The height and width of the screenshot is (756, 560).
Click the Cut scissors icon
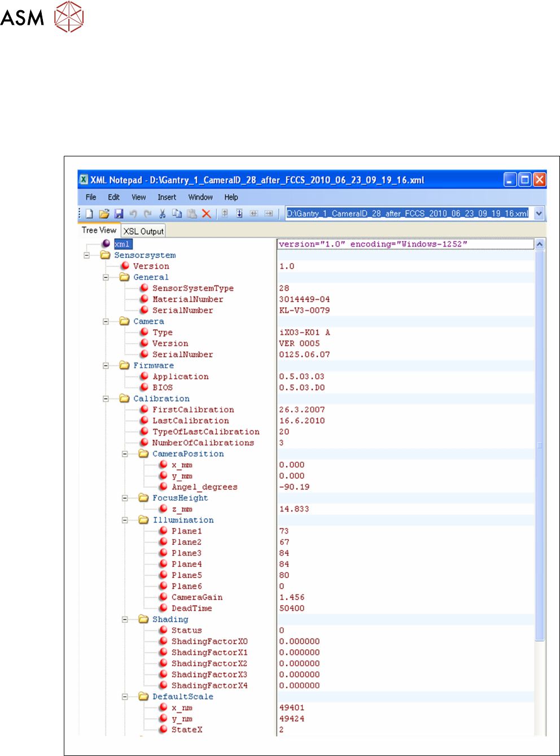pos(163,213)
